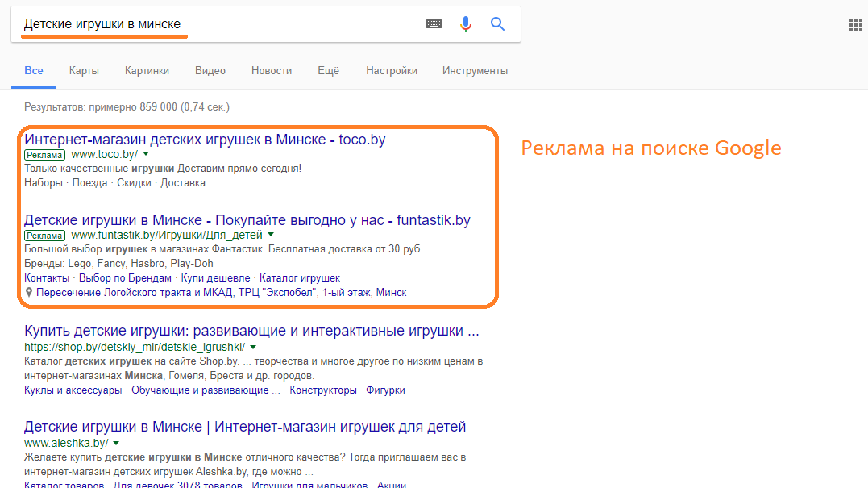Click the Реклама badge on toco.by ad
This screenshot has width=868, height=488.
(45, 155)
